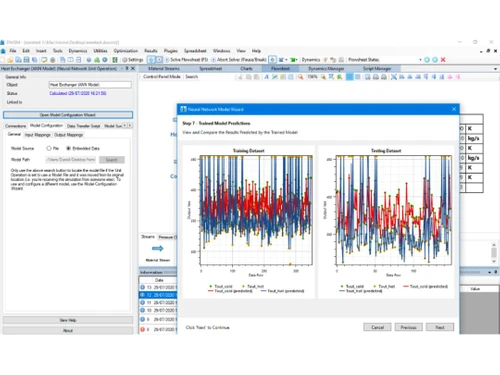Screen dimensions: 500x375
Task: Click the blue A text icon in flowsheet toolbar
Action: 266,77
